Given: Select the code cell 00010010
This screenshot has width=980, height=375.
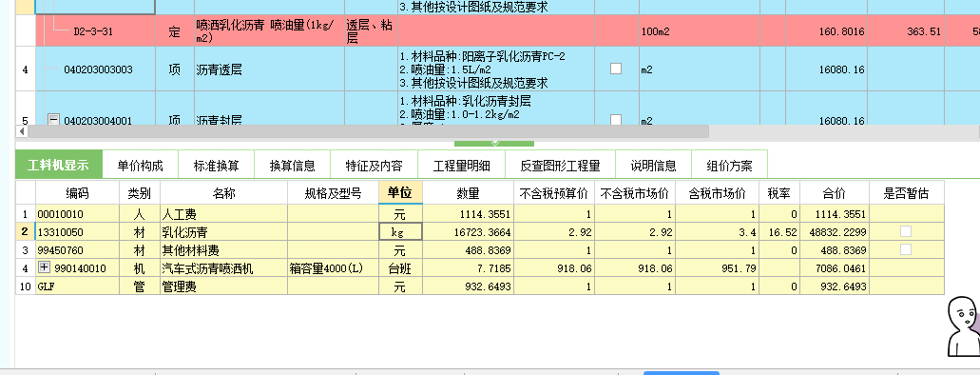Looking at the screenshot, I should click(78, 214).
